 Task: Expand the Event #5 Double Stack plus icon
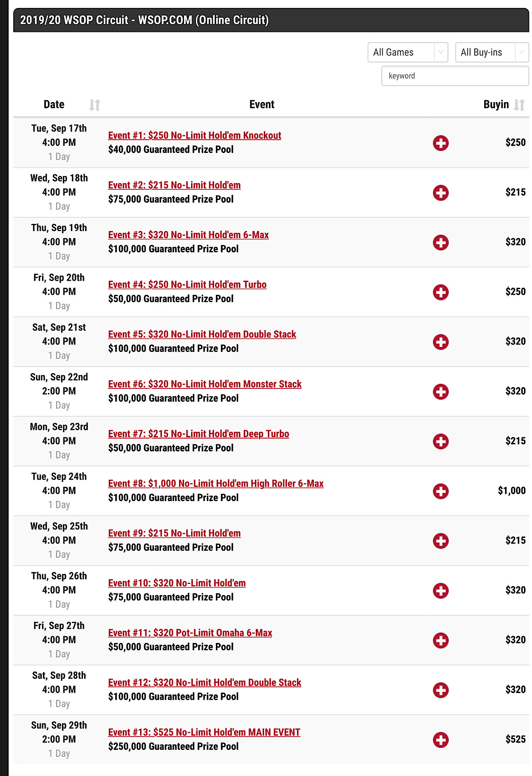(441, 341)
